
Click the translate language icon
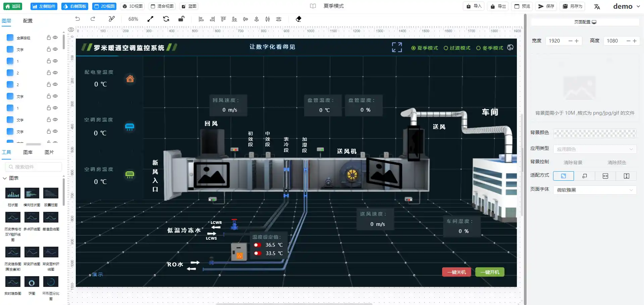(597, 6)
